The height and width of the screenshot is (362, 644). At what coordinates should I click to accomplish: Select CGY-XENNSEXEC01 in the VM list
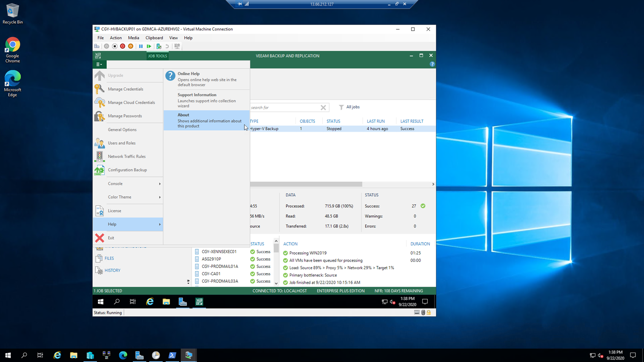coord(219,251)
